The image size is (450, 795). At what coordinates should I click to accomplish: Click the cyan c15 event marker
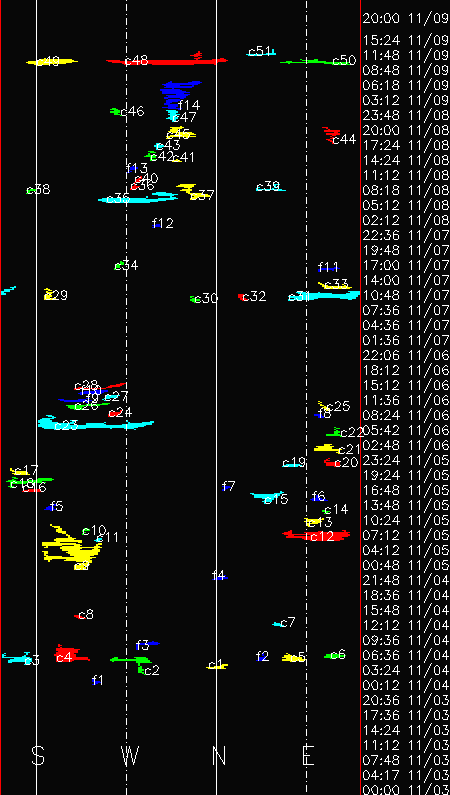(x=268, y=497)
